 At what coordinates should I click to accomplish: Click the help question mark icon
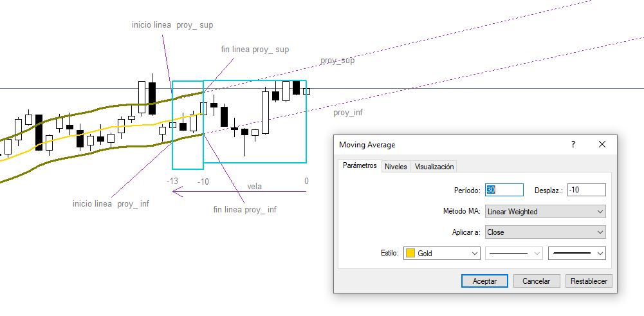[573, 145]
